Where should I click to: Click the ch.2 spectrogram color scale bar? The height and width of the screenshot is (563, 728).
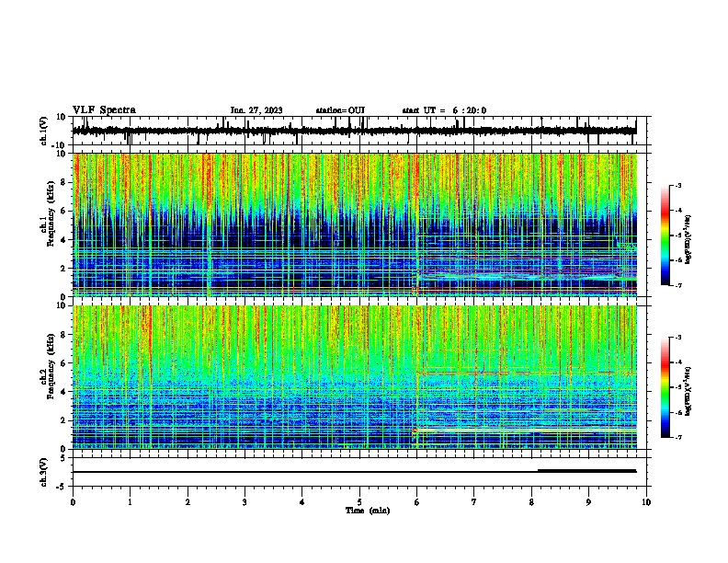click(665, 387)
